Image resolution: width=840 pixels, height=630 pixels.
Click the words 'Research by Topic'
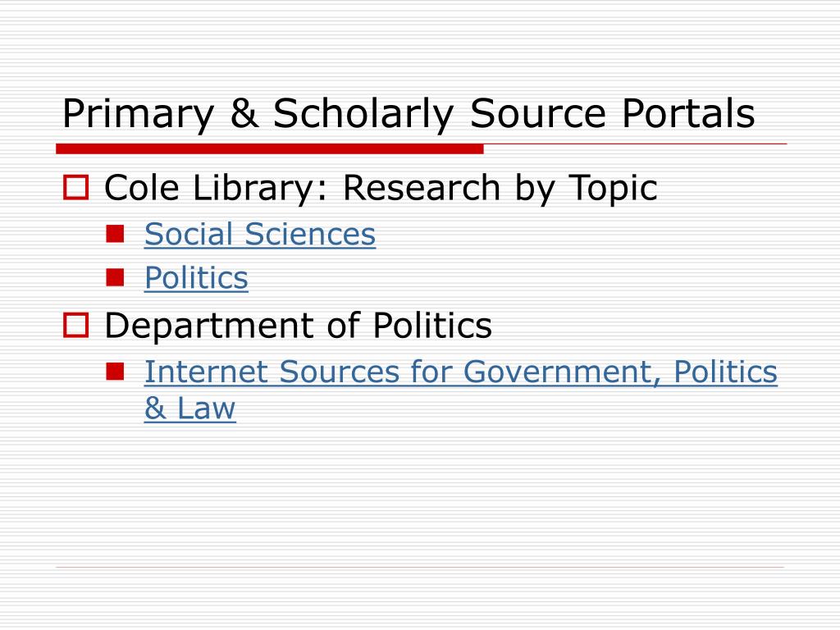click(x=500, y=189)
